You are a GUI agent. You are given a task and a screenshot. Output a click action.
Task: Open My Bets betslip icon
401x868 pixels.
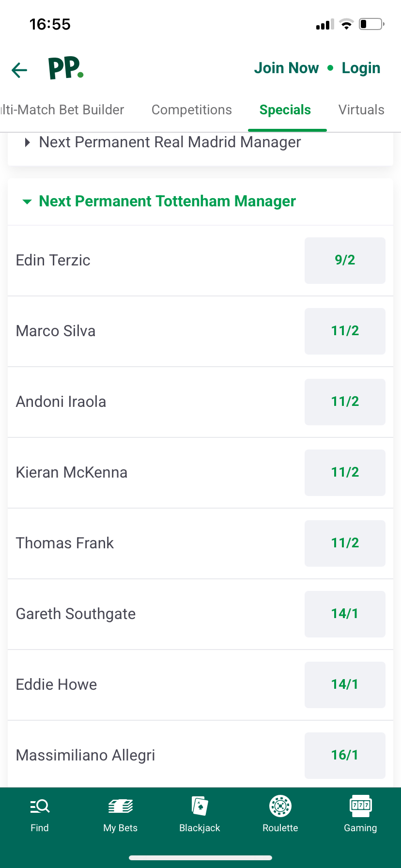(121, 806)
